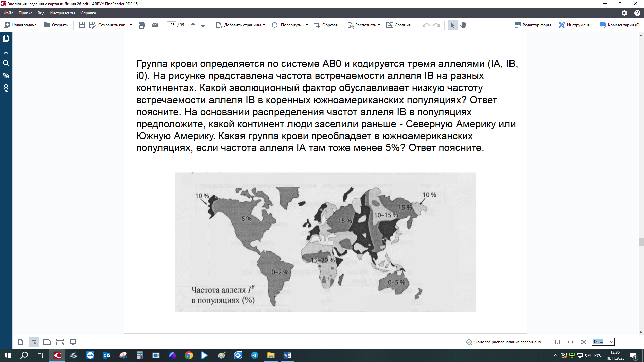This screenshot has height=362, width=644.
Task: Open the Инструменты menu in menu bar
Action: click(x=62, y=13)
